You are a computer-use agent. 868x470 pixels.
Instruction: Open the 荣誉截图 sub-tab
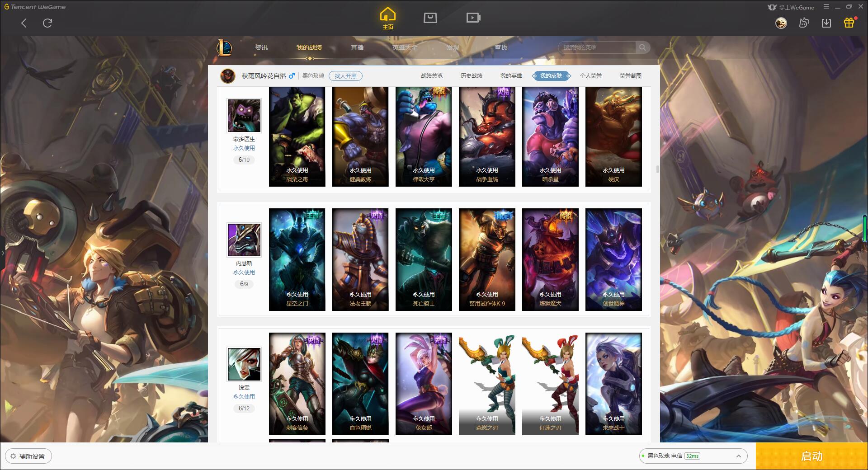tap(631, 76)
